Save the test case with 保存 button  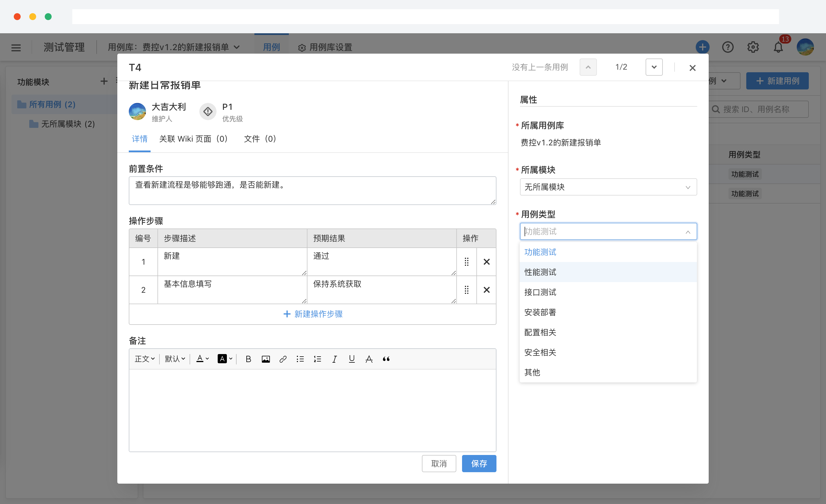[x=479, y=464]
